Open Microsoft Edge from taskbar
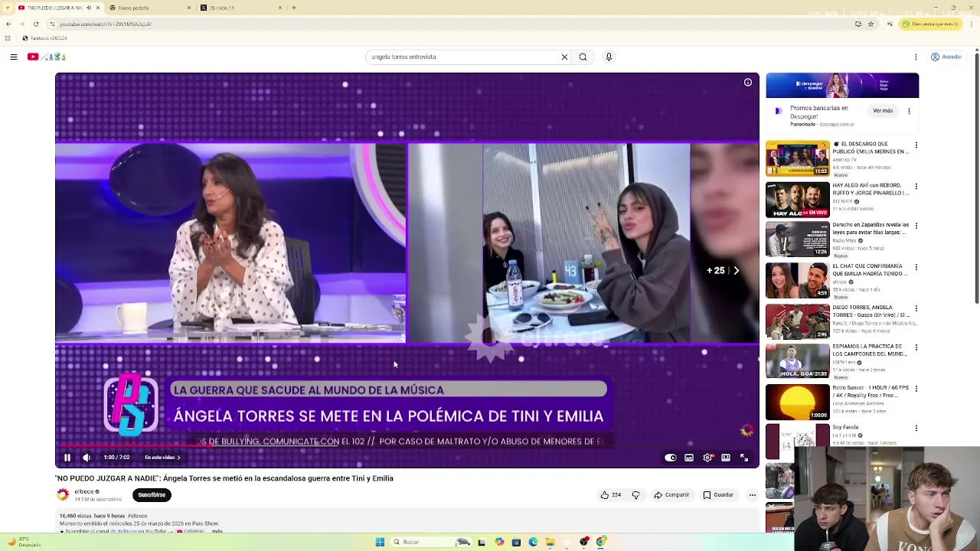Image resolution: width=980 pixels, height=551 pixels. tap(533, 542)
